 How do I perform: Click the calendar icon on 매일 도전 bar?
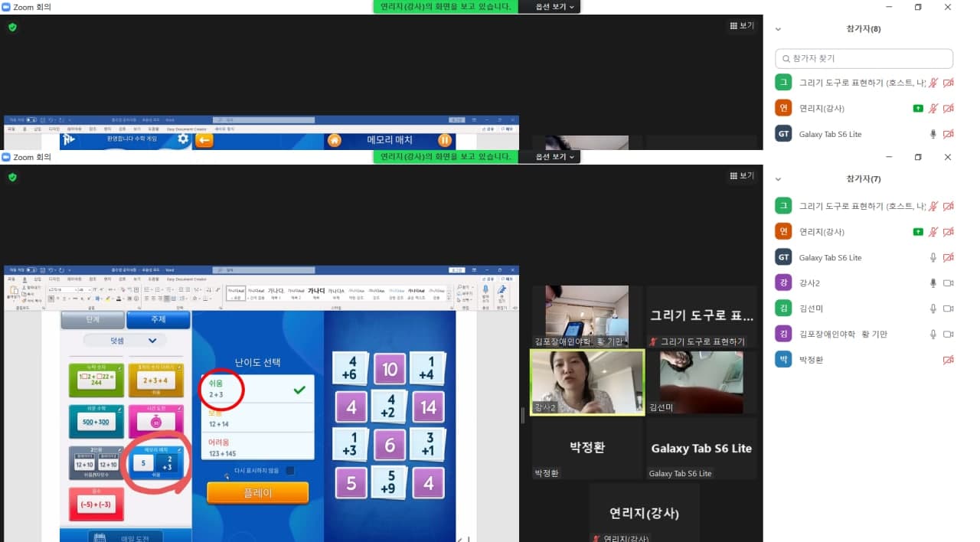point(100,537)
